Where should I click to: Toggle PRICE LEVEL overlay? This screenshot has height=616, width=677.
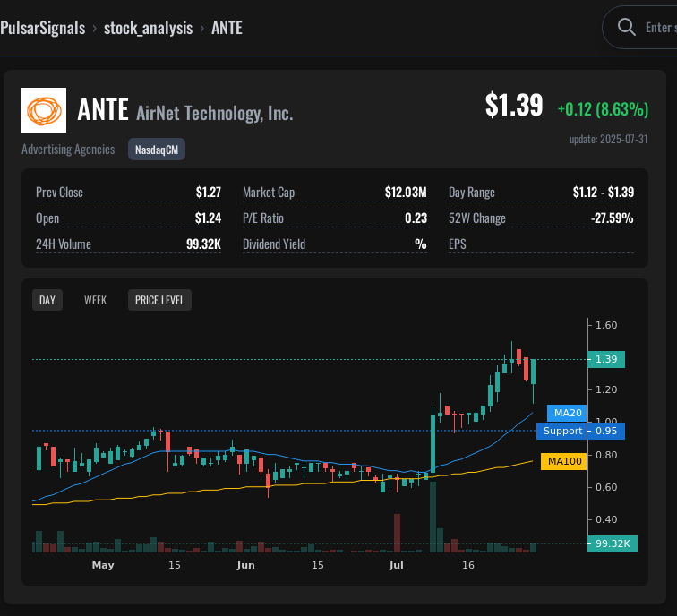coord(159,300)
